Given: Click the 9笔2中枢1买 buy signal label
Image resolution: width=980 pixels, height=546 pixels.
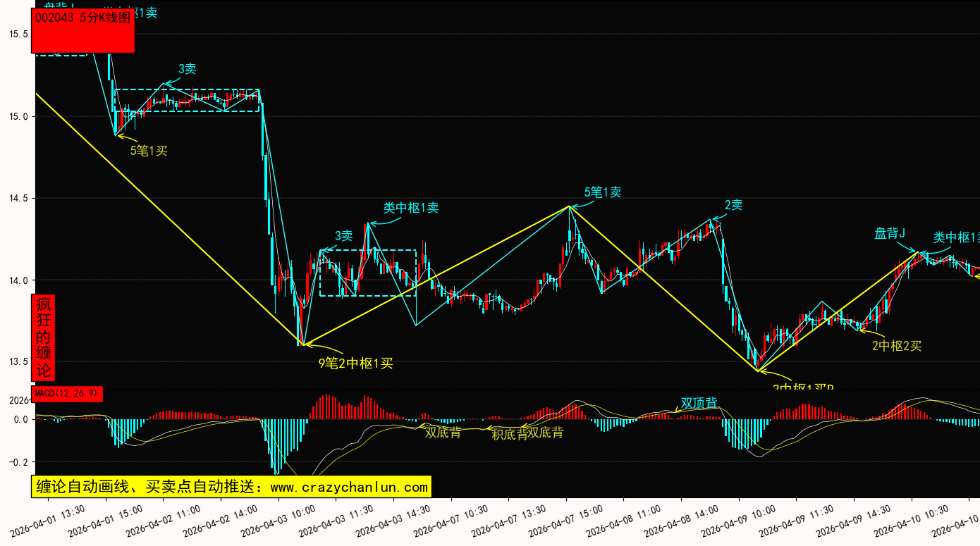Looking at the screenshot, I should tap(356, 364).
